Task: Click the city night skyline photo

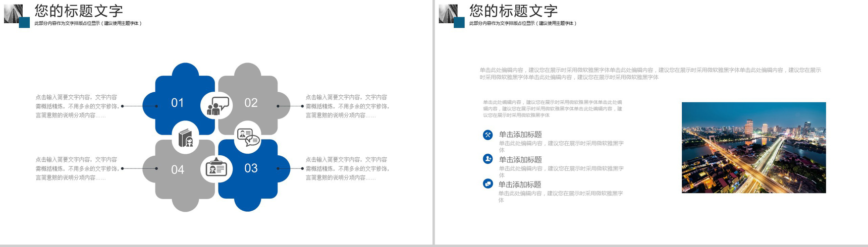Action: pyautogui.click(x=753, y=148)
